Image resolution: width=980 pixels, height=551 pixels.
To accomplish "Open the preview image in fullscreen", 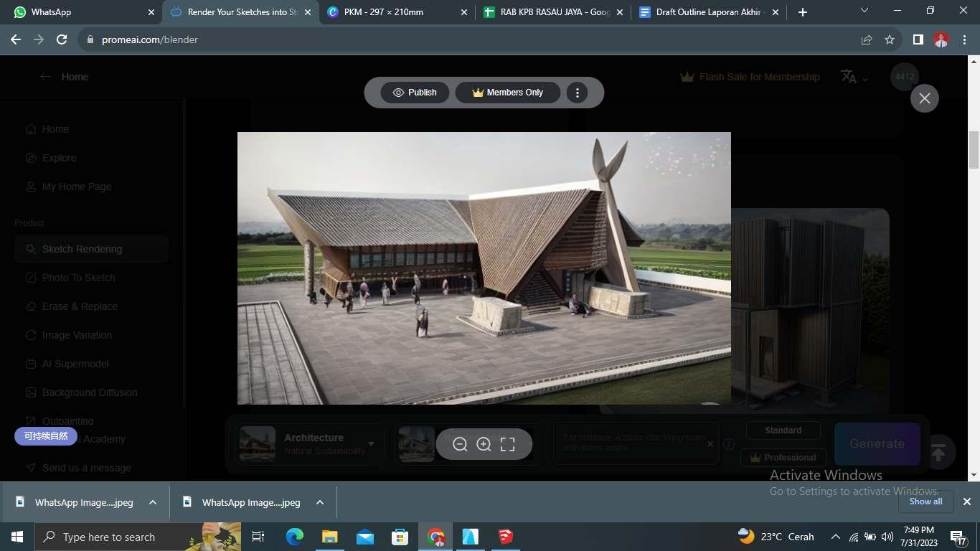I will pyautogui.click(x=508, y=444).
